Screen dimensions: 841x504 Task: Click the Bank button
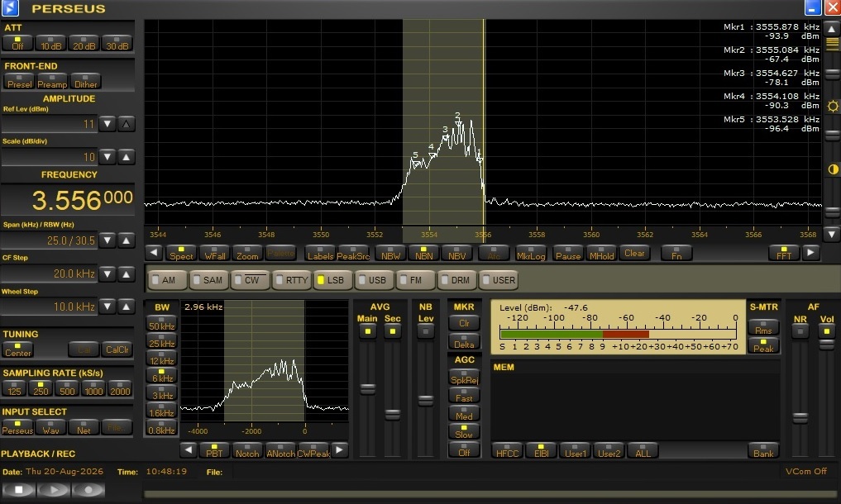click(763, 449)
